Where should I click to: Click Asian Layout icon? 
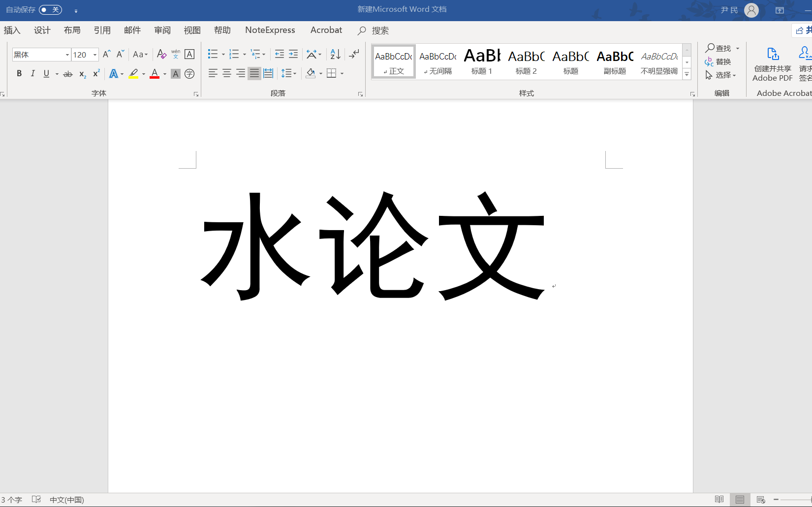pyautogui.click(x=312, y=54)
